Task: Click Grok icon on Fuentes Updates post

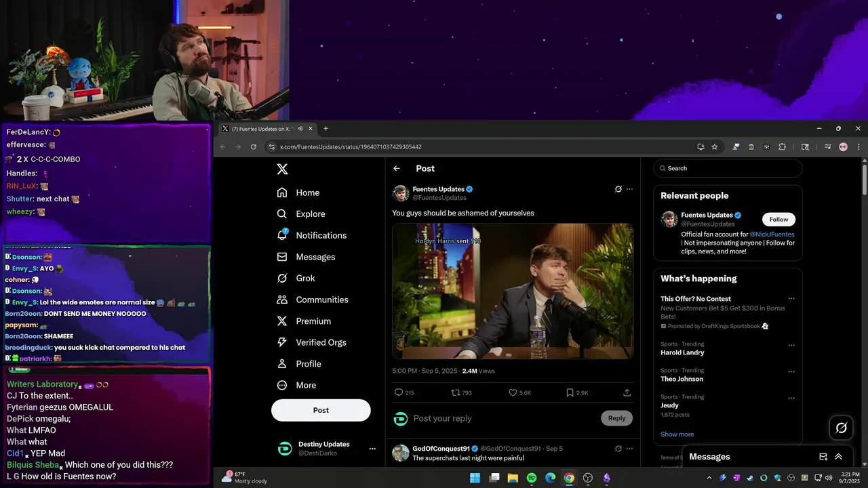Action: [x=618, y=189]
